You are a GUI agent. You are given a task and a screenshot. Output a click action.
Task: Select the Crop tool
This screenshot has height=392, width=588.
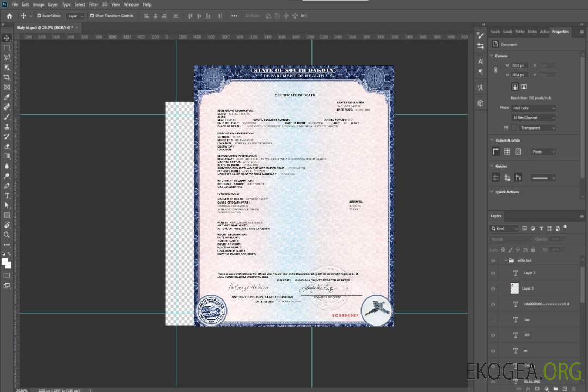(7, 77)
